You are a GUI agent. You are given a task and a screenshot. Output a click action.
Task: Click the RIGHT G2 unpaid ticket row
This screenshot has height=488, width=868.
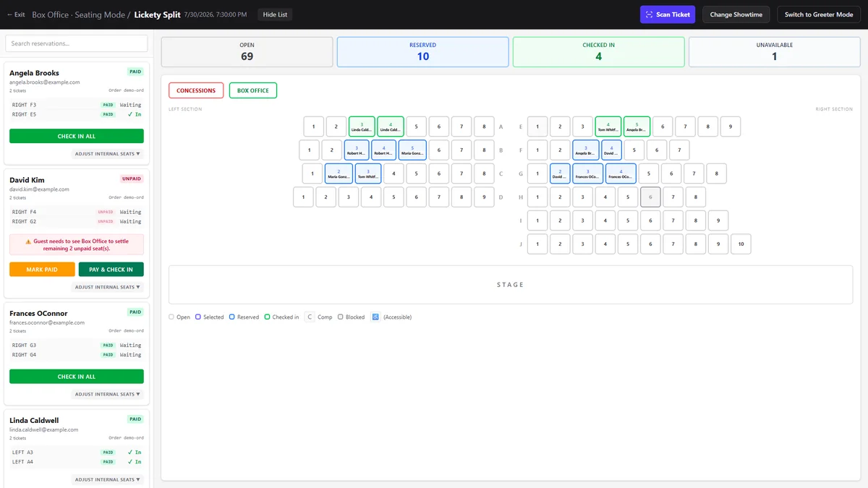77,221
